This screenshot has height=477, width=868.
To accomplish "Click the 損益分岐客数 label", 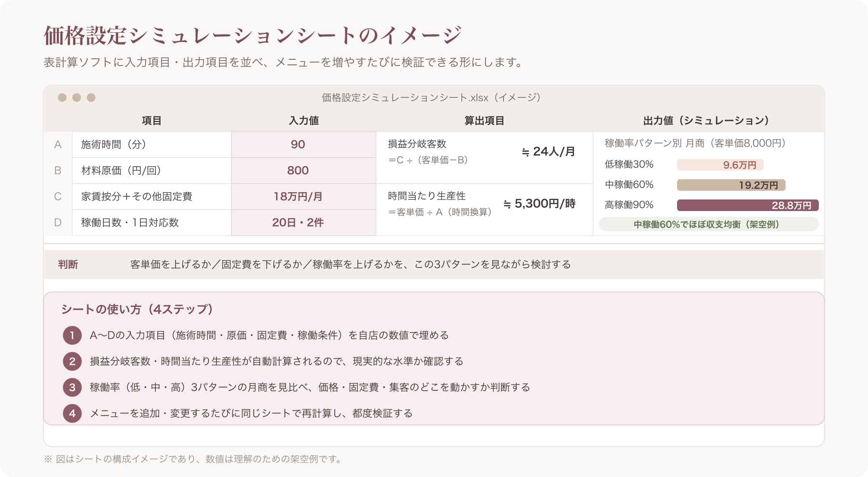I will pos(417,144).
